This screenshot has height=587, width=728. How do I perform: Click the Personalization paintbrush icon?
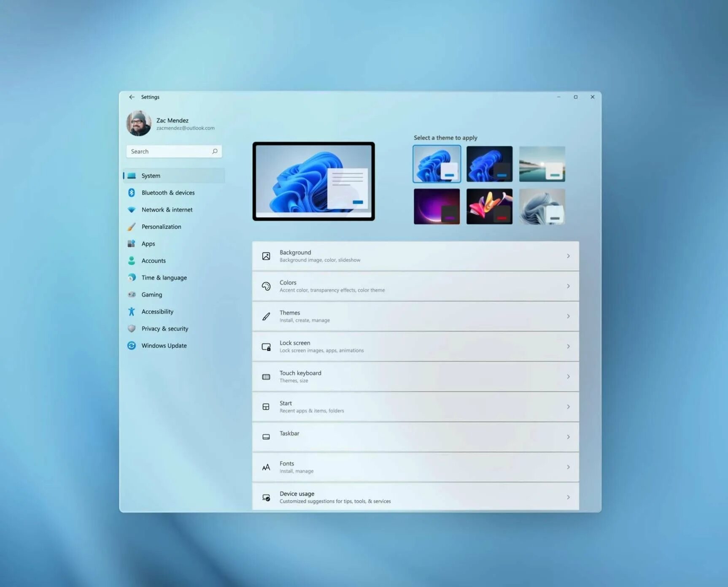click(132, 227)
